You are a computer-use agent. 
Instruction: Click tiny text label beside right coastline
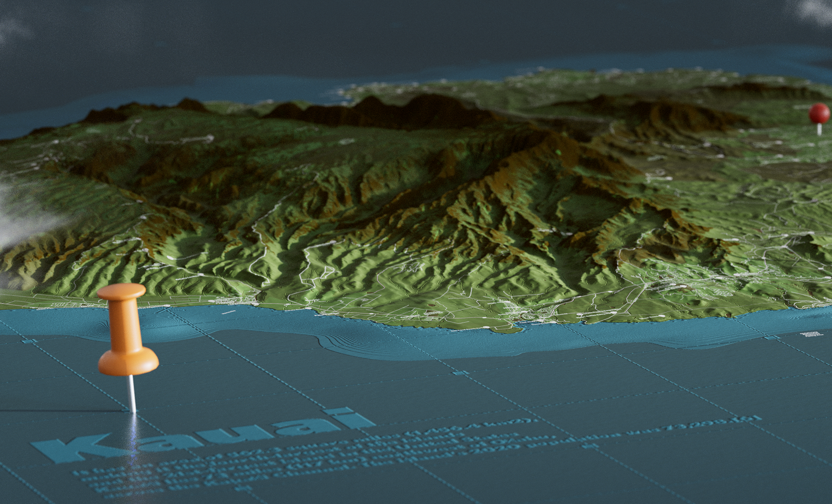tap(810, 334)
